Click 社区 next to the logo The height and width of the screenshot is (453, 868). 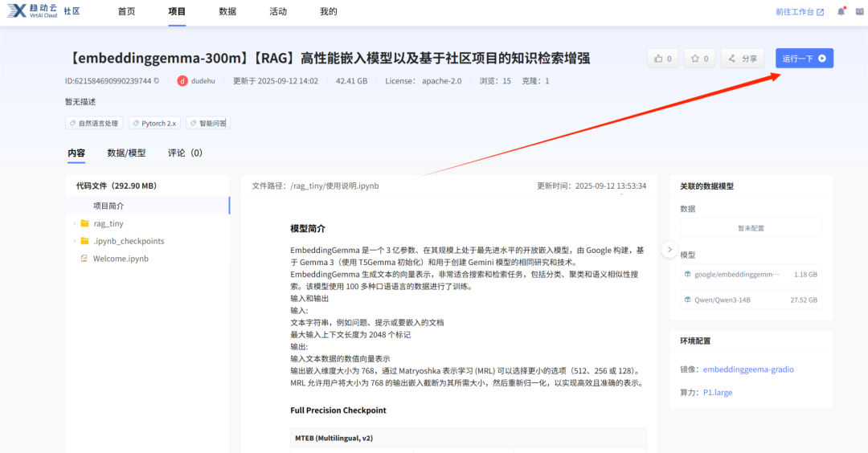72,11
